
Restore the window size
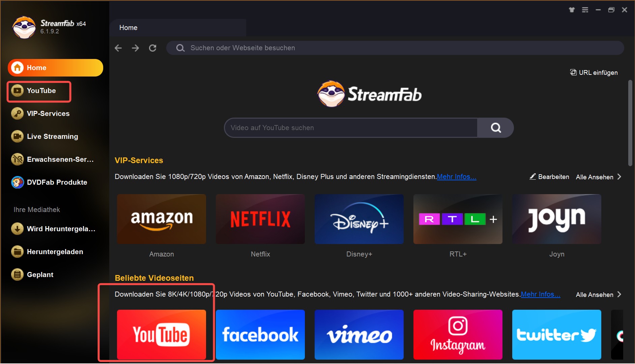point(611,10)
